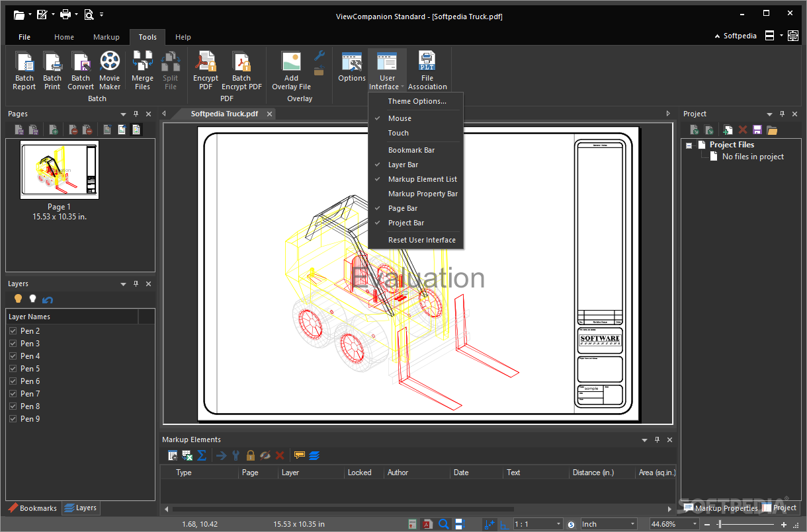Choose Touch mode in the menu
This screenshot has width=807, height=532.
(x=415, y=133)
